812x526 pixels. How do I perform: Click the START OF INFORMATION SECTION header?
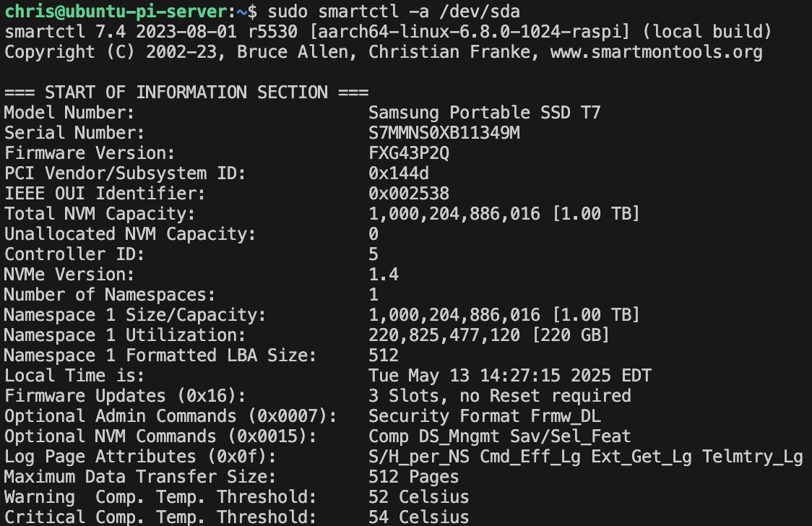186,92
